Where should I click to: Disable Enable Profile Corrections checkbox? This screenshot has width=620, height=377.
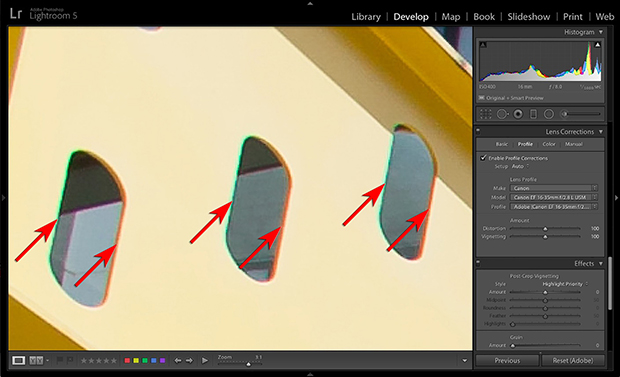click(483, 158)
